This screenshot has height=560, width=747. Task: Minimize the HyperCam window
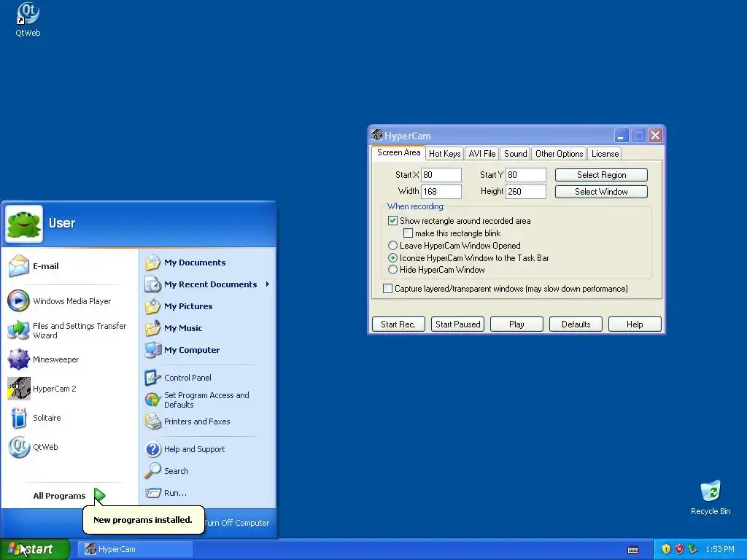point(621,136)
